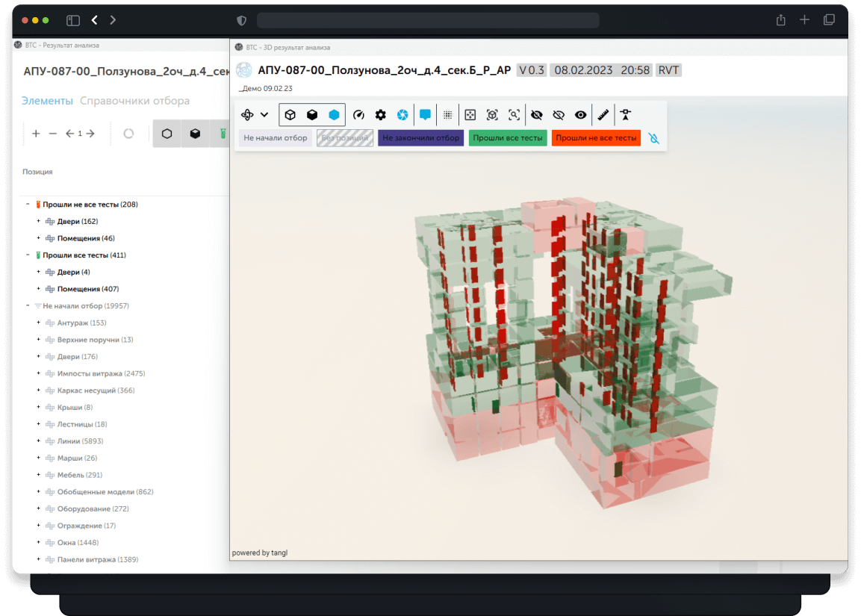
Task: Open 3D viewer settings gear
Action: 381,115
